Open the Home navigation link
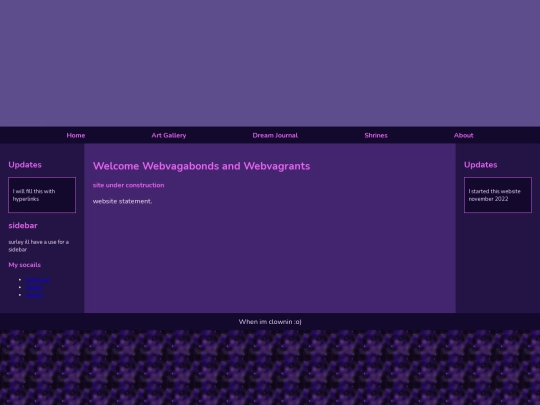Viewport: 540px width, 405px height. pyautogui.click(x=76, y=135)
